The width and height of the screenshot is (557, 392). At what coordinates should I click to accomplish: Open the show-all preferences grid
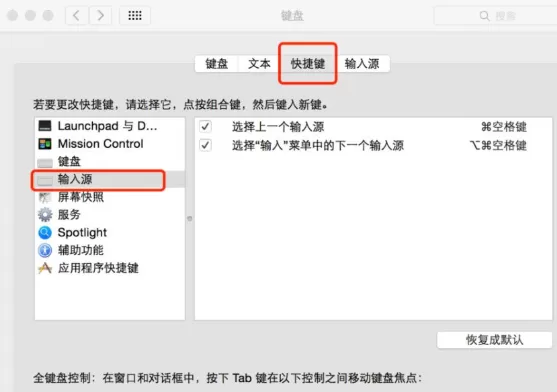(x=135, y=15)
